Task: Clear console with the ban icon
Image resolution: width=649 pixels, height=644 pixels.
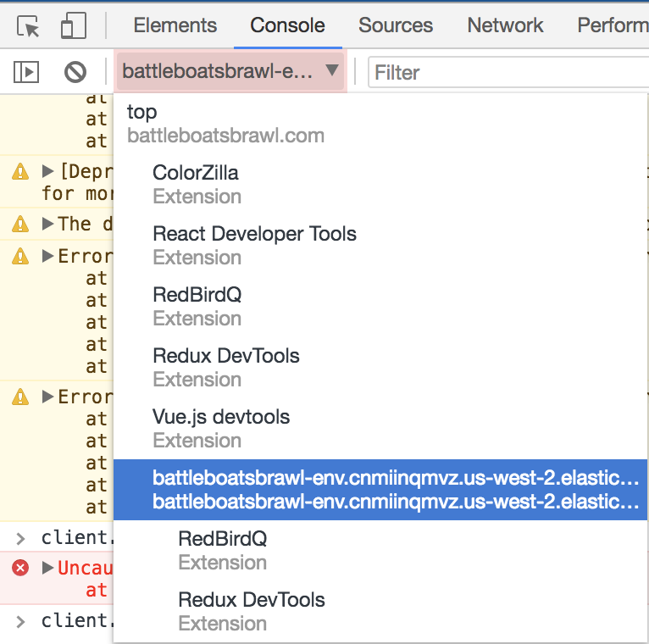Action: tap(75, 72)
